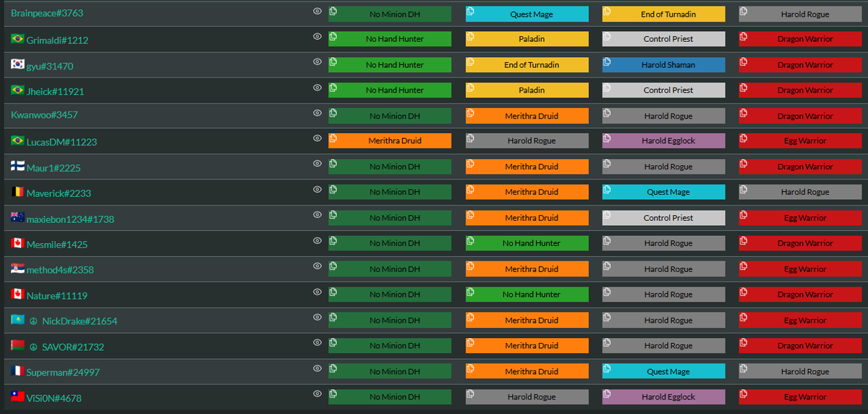The height and width of the screenshot is (414, 868).
Task: Toggle the eye icon for gyu#31470
Action: [317, 62]
